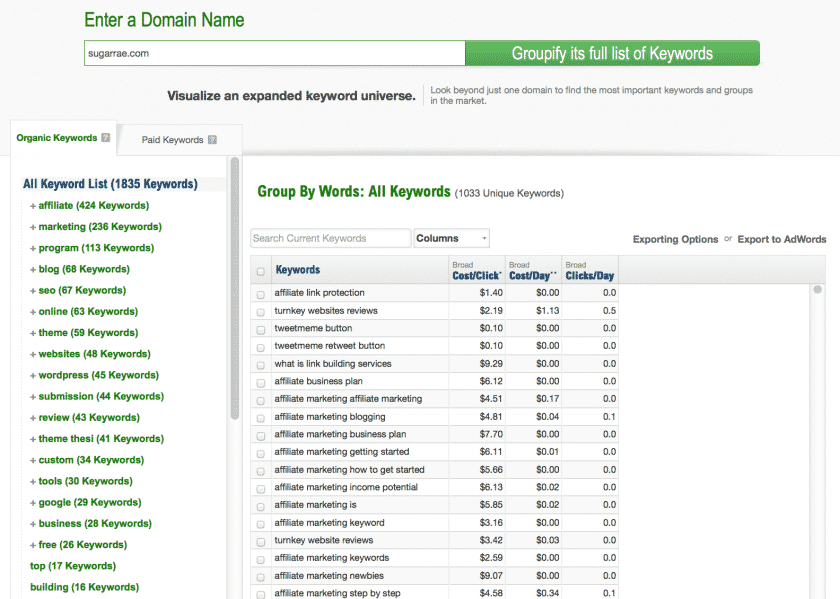Click the $9.29 cost per click value
The image size is (840, 599).
[x=491, y=363]
